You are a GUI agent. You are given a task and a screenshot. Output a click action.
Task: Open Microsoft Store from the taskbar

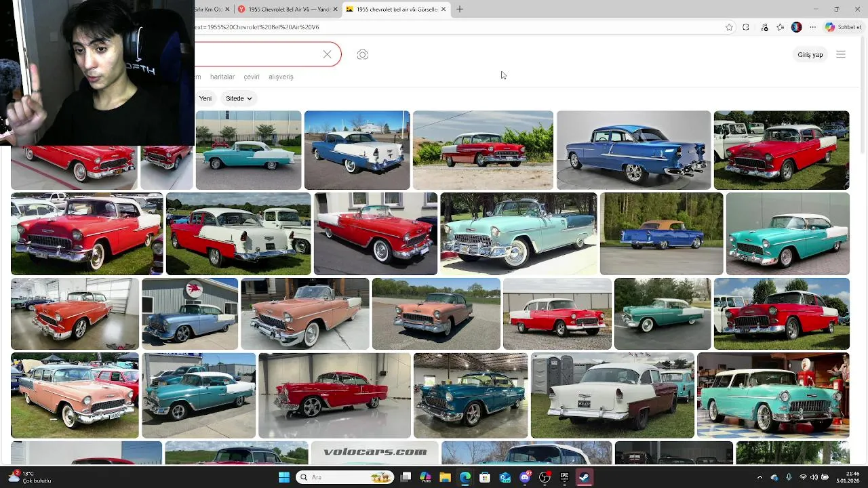tap(485, 477)
